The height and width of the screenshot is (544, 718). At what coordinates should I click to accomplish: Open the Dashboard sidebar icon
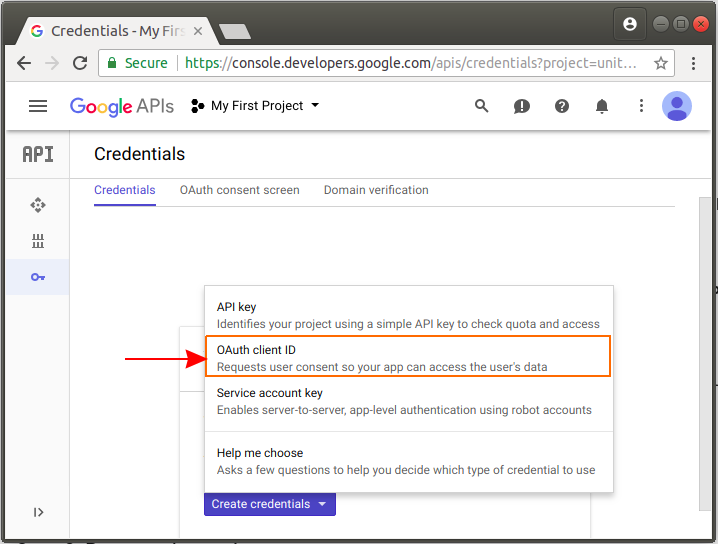click(38, 205)
